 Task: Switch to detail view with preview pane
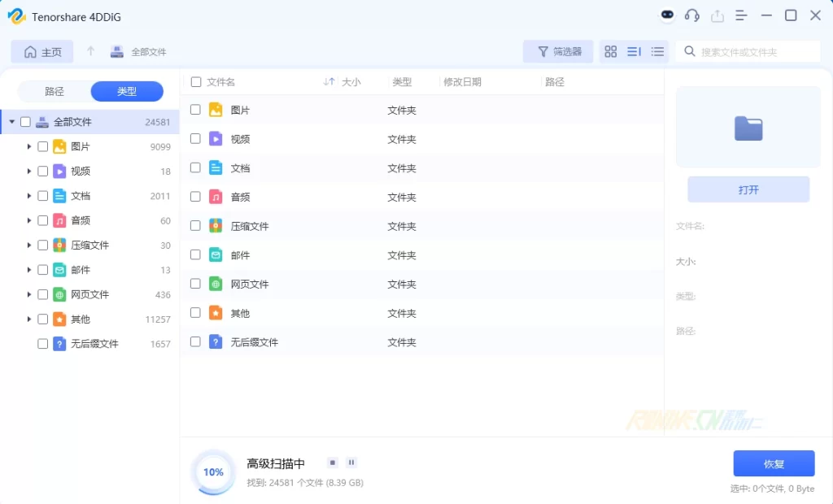pos(634,52)
